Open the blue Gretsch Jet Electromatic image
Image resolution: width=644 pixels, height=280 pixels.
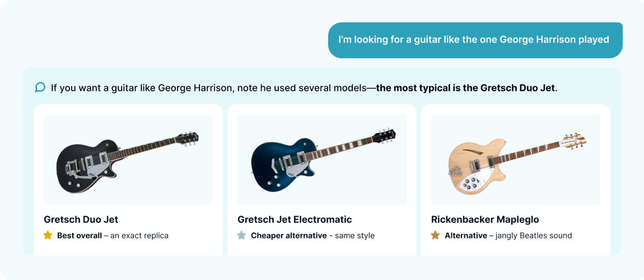pos(322,160)
